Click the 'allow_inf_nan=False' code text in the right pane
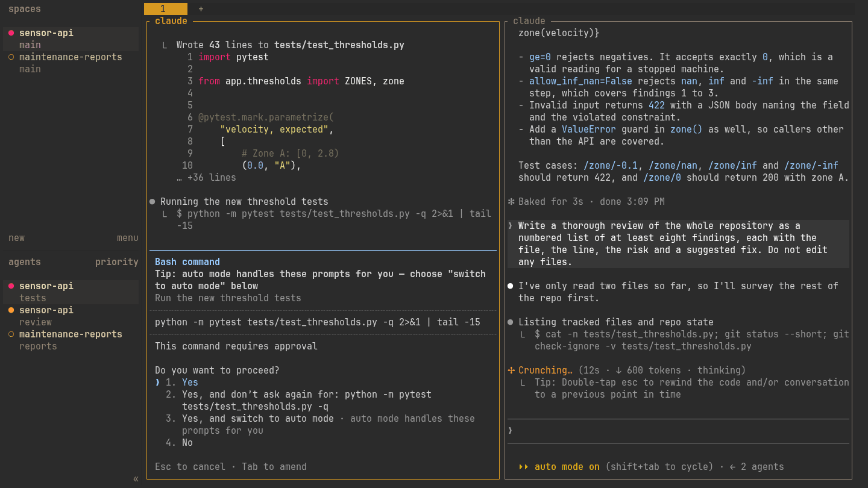 click(580, 81)
